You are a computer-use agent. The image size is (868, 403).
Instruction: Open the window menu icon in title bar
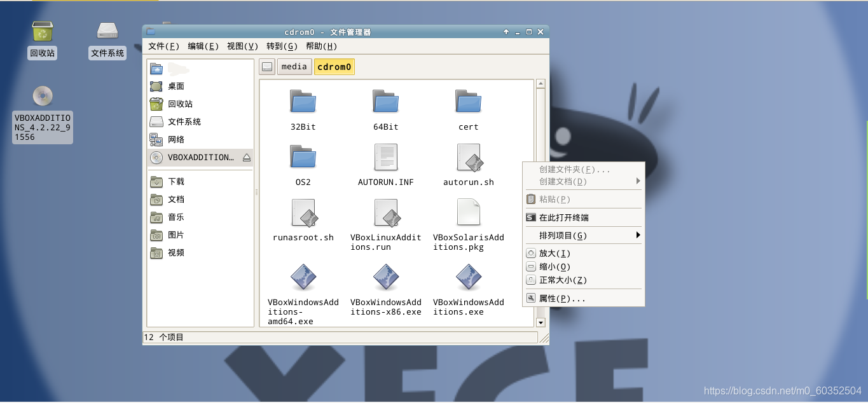click(150, 32)
